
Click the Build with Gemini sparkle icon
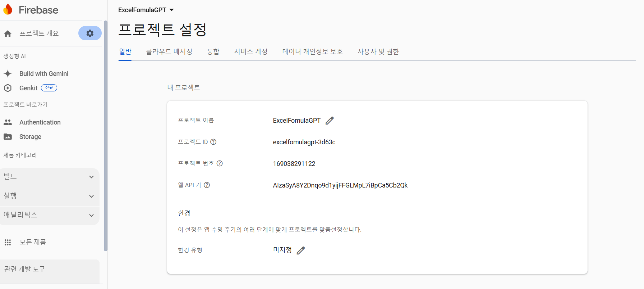[x=8, y=73]
